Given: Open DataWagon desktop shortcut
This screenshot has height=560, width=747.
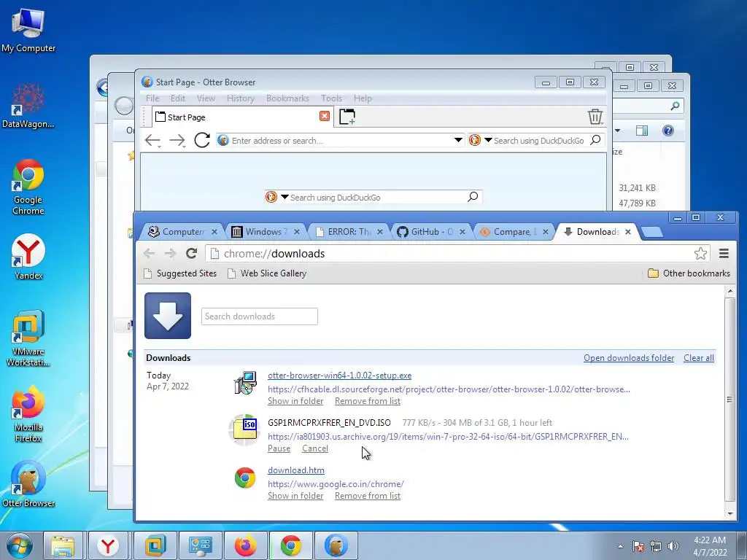Looking at the screenshot, I should (x=28, y=106).
